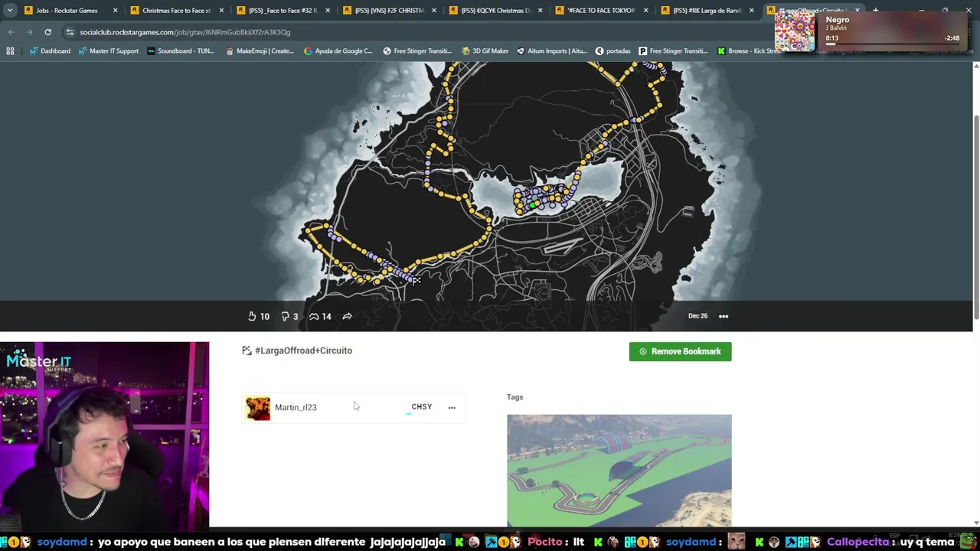
Task: Click the green start marker on map
Action: click(533, 205)
